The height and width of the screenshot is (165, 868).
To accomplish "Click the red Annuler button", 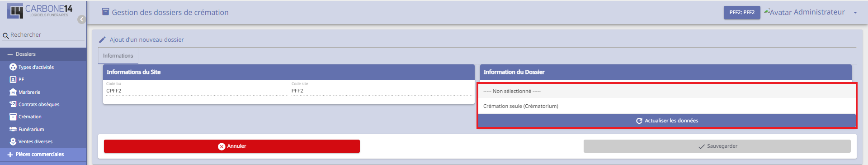I will pyautogui.click(x=232, y=146).
